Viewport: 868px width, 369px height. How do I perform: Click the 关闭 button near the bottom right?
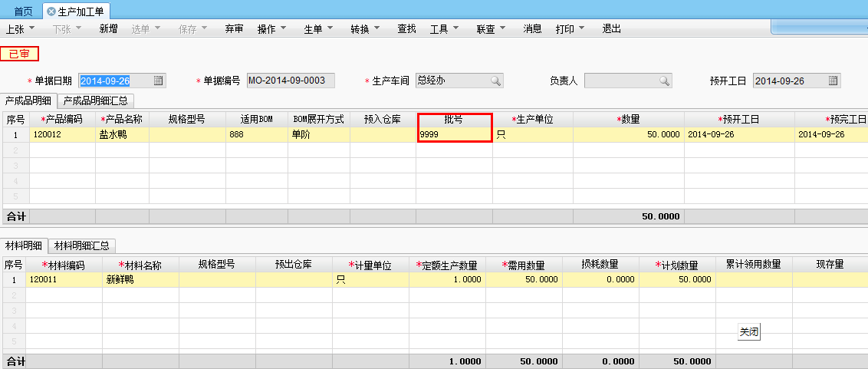tap(748, 332)
